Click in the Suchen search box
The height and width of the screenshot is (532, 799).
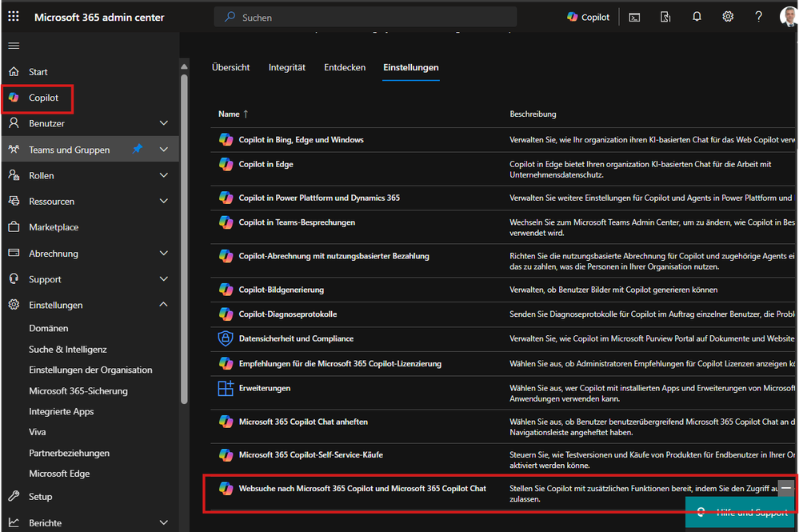(366, 18)
